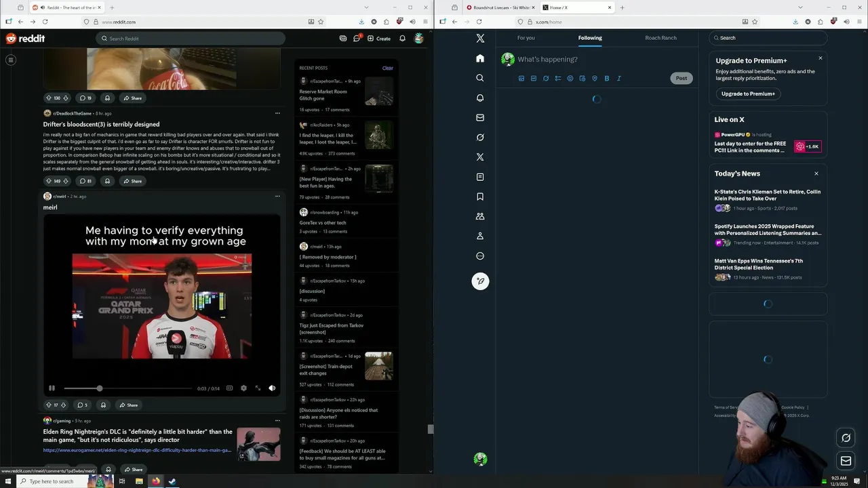Open Communities in X sidebar
The width and height of the screenshot is (868, 488).
point(480,216)
